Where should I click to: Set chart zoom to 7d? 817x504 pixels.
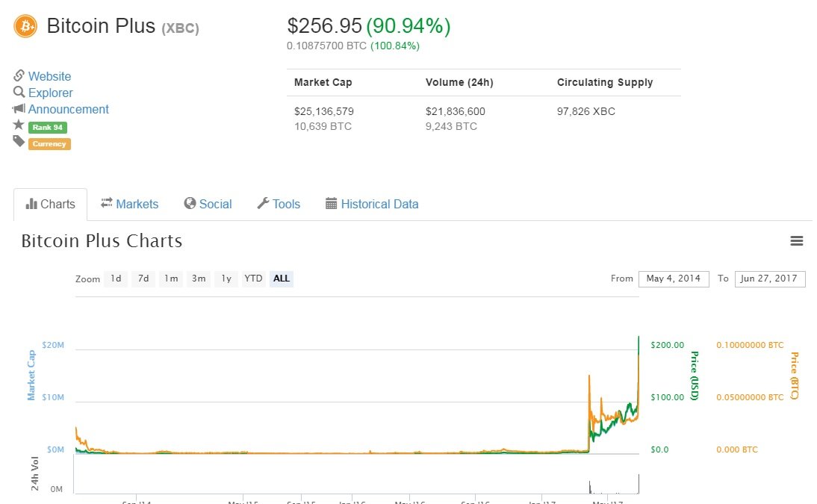[x=143, y=279]
